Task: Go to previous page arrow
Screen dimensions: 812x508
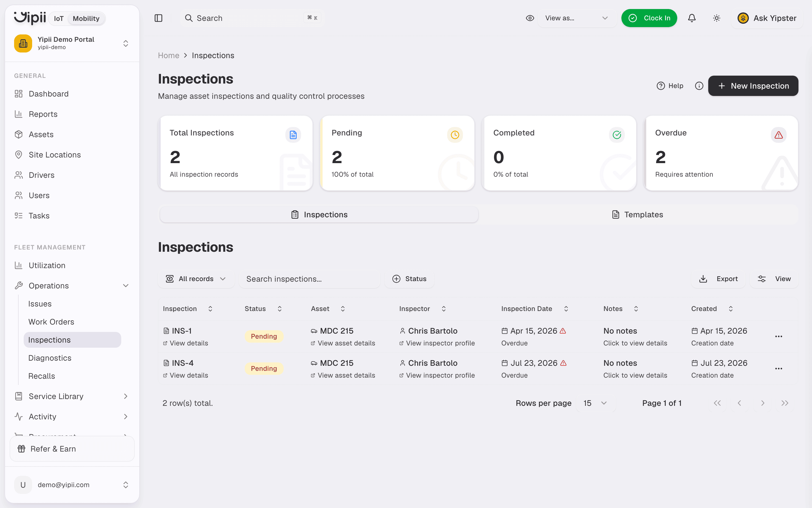Action: (x=739, y=403)
